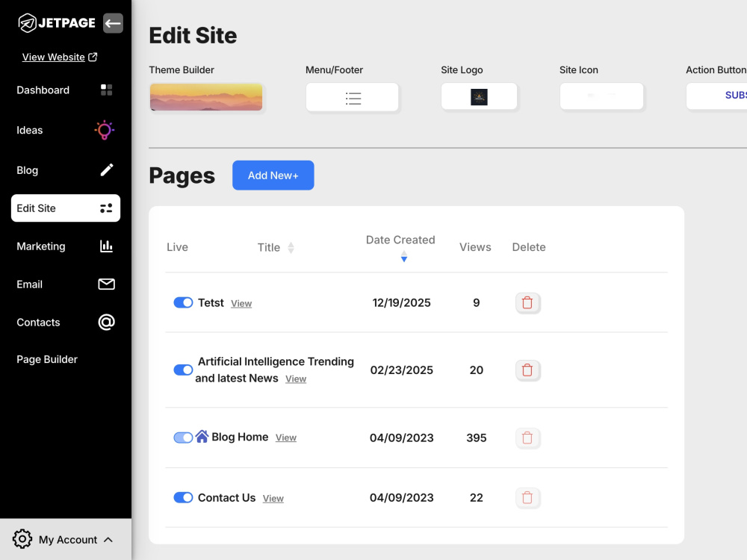Click Contact Us trash icon

[527, 497]
